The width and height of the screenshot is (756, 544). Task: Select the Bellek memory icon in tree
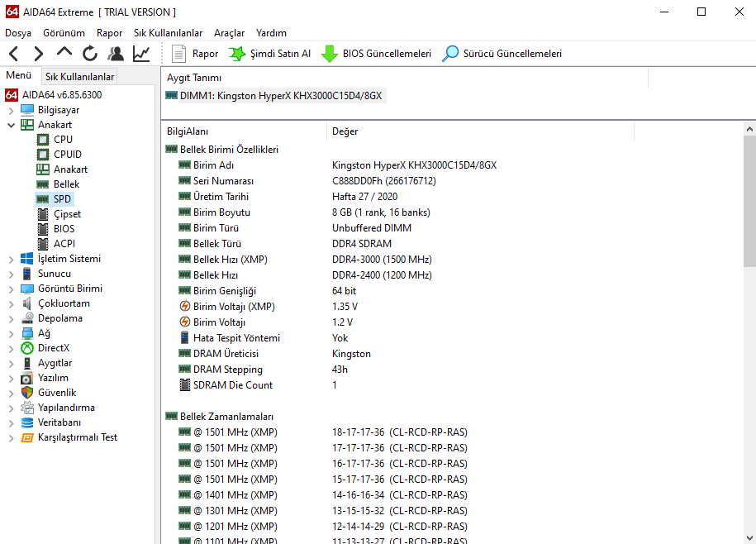[43, 184]
